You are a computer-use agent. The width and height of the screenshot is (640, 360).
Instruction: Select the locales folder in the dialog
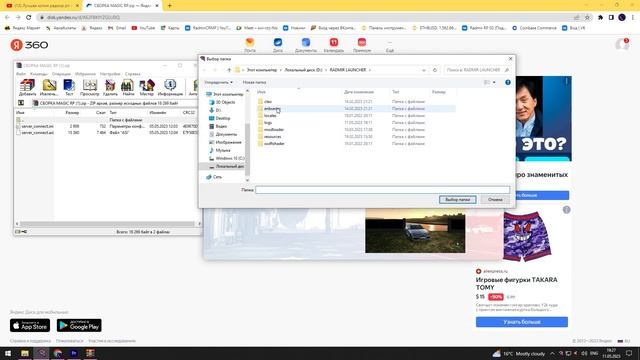click(270, 116)
